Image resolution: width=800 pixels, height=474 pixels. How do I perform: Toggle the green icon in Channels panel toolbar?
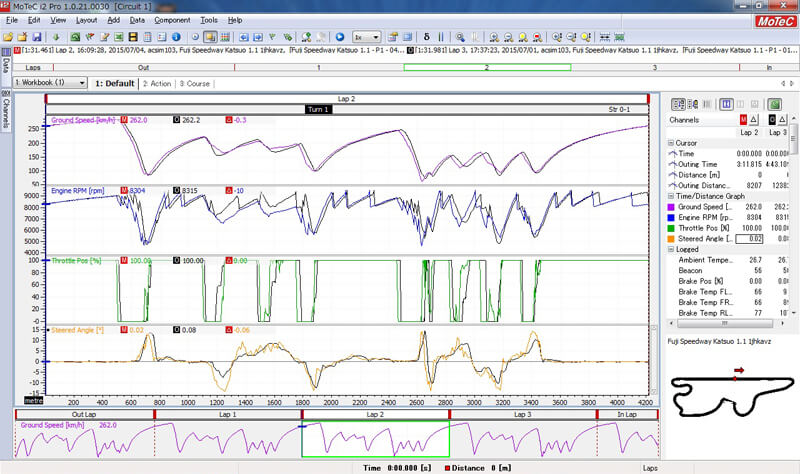pyautogui.click(x=774, y=105)
